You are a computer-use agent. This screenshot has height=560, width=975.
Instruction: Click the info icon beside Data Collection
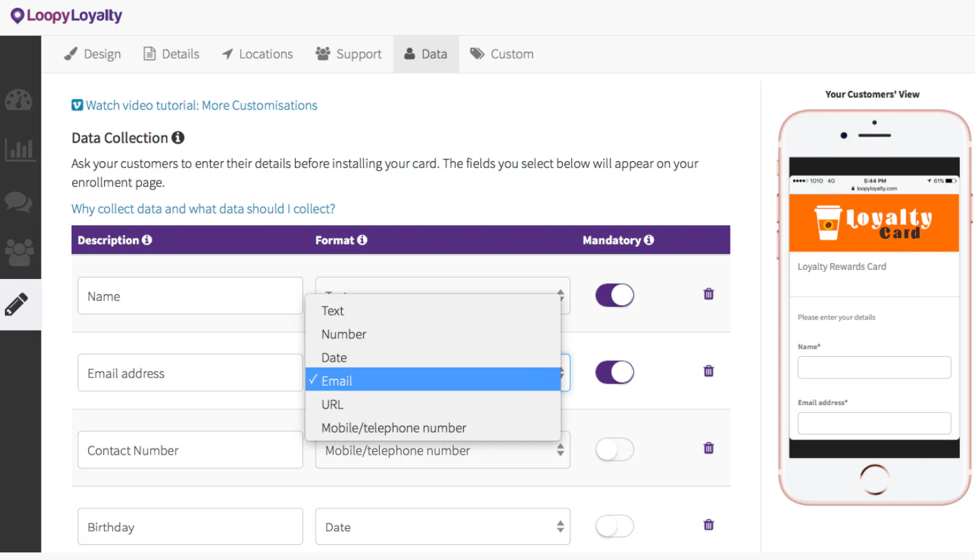coord(178,138)
